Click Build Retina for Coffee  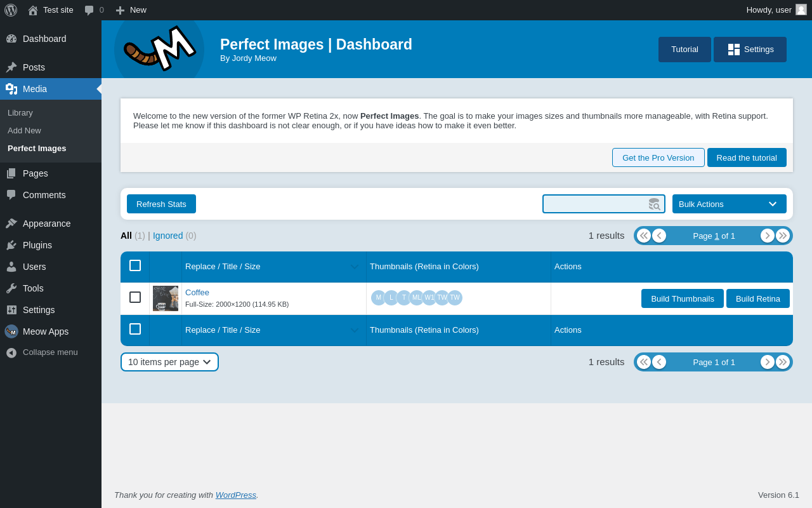[x=758, y=298]
